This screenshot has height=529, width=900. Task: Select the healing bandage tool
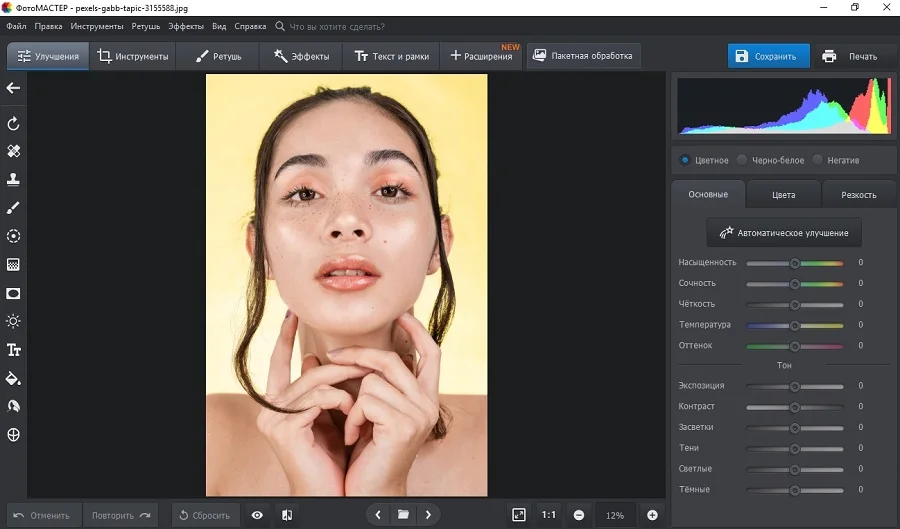pos(13,151)
